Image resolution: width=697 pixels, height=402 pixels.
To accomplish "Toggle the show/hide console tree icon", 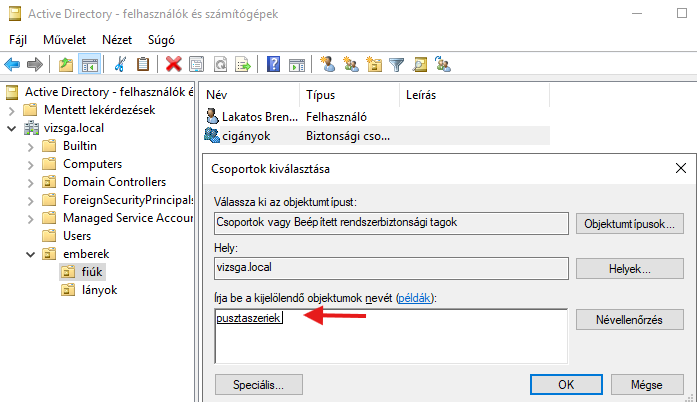I will (90, 65).
